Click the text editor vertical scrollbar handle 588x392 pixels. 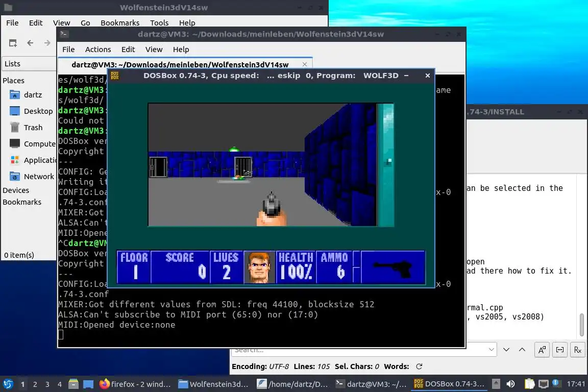click(x=582, y=325)
